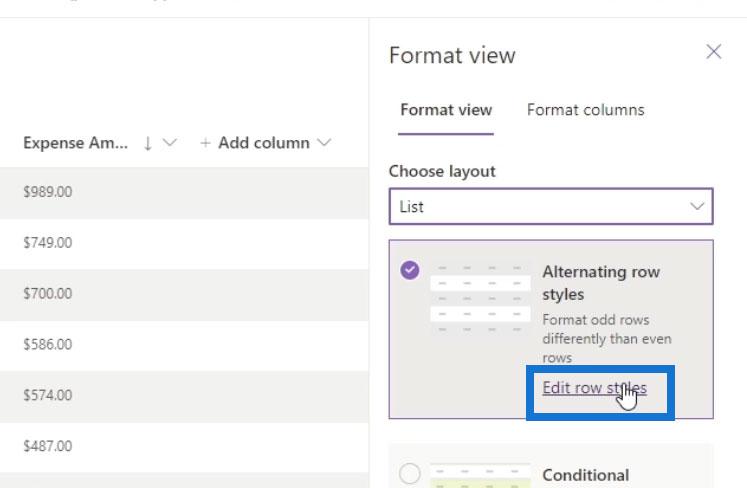Click the plus icon beside Add column

(205, 142)
